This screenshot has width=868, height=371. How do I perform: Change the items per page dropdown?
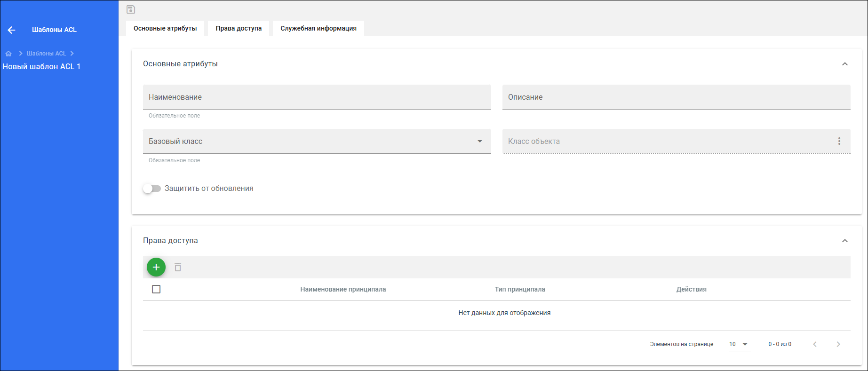click(740, 344)
